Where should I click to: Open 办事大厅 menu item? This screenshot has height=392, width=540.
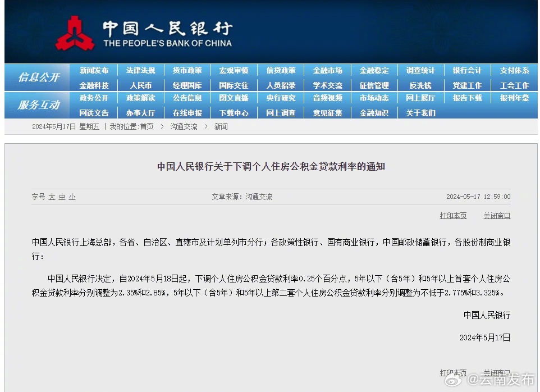pos(140,113)
